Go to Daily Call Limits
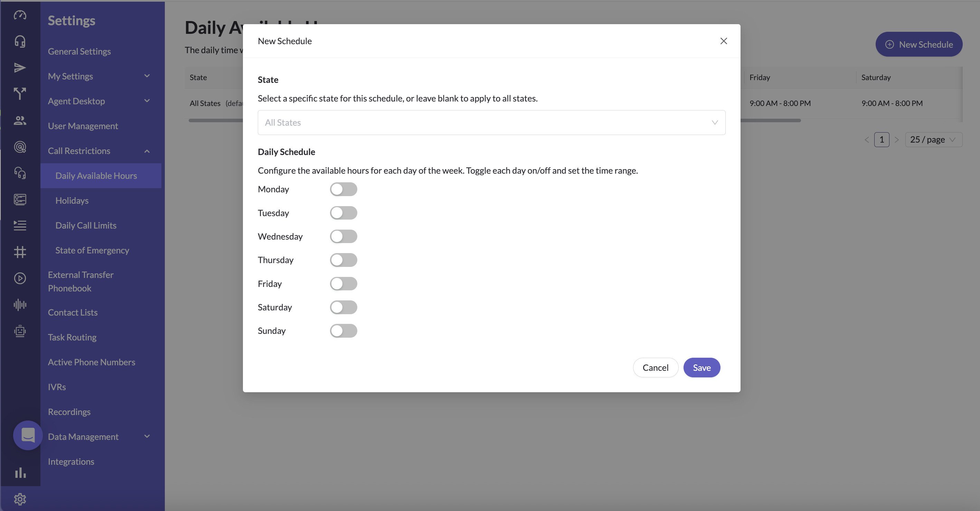The height and width of the screenshot is (511, 980). (86, 225)
